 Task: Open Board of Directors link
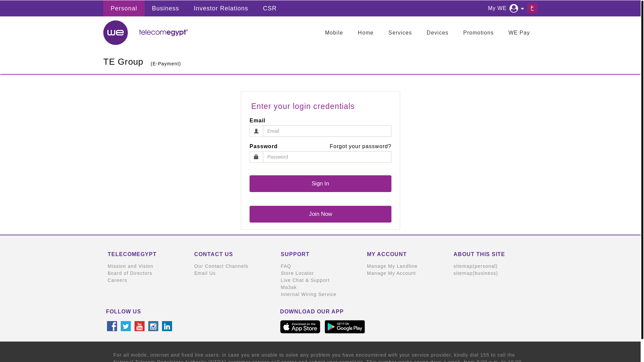(x=130, y=273)
